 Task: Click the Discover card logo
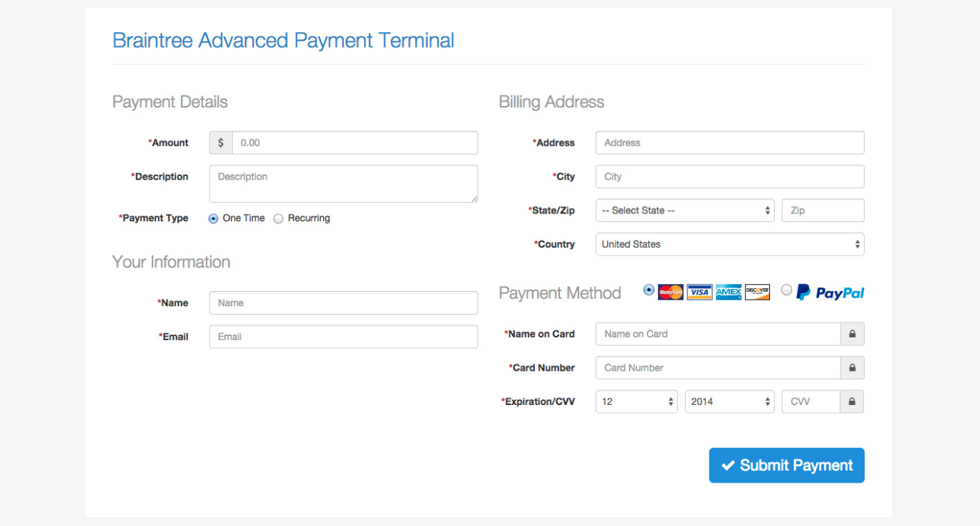(x=757, y=292)
